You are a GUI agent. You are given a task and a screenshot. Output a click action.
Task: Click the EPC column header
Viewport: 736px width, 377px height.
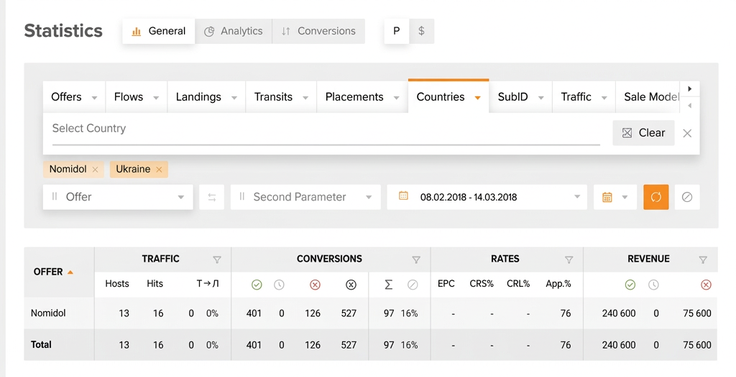tap(446, 284)
